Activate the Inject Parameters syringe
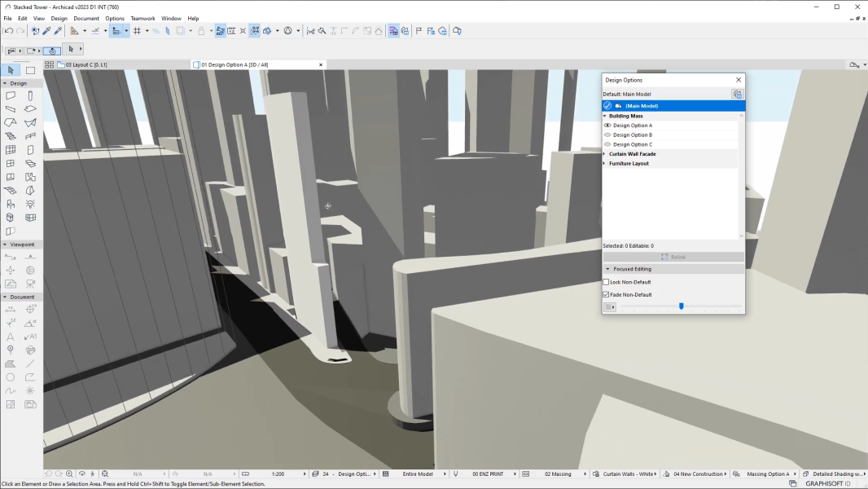868x489 pixels. (x=58, y=31)
